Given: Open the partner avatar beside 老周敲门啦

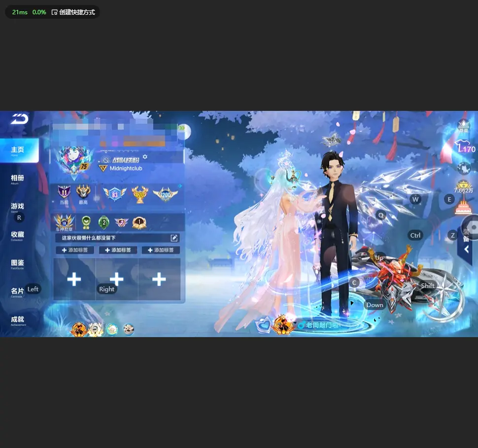Looking at the screenshot, I should pyautogui.click(x=283, y=325).
